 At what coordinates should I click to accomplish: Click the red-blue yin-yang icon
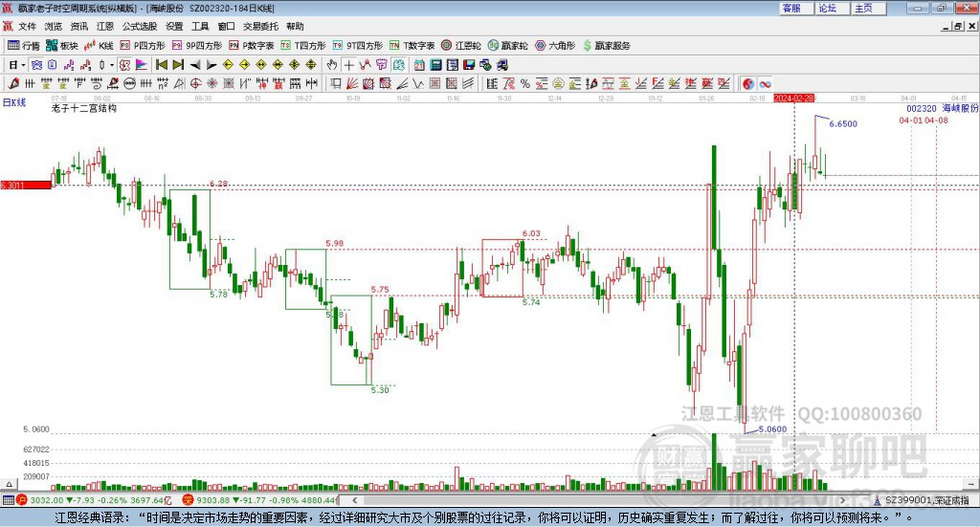pos(748,83)
